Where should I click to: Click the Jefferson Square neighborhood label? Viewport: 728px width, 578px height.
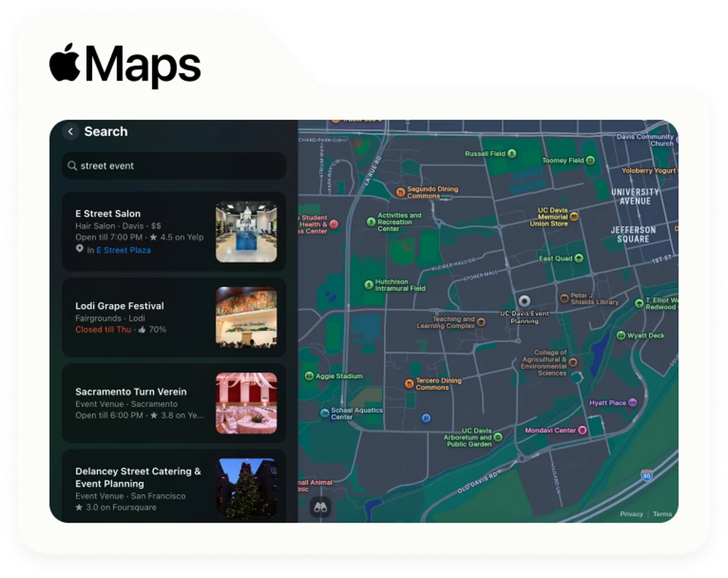(x=633, y=234)
